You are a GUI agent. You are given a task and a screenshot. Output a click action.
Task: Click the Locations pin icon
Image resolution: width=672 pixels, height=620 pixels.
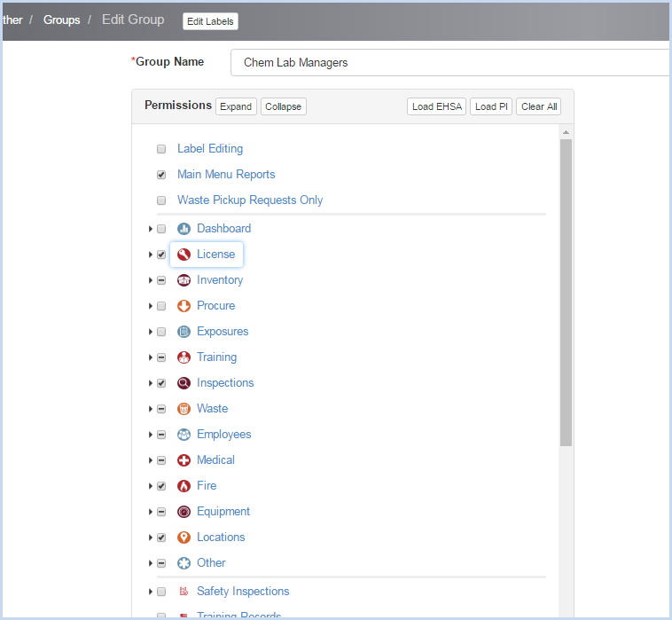(184, 538)
